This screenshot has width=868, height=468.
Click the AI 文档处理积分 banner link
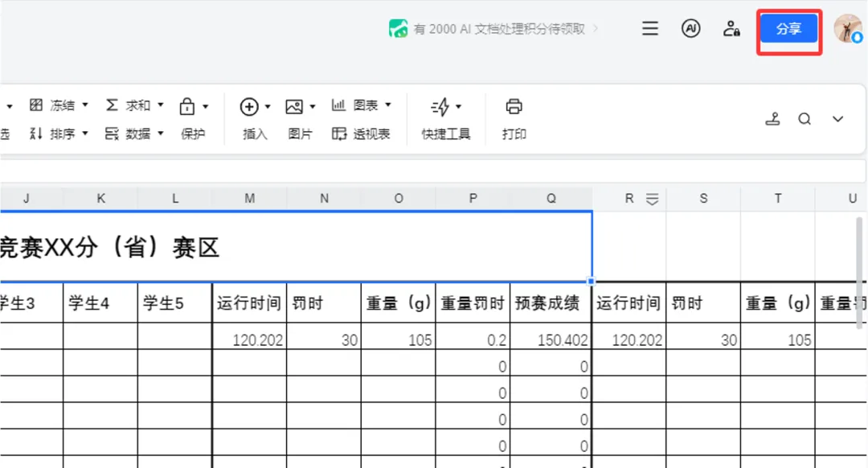point(493,29)
